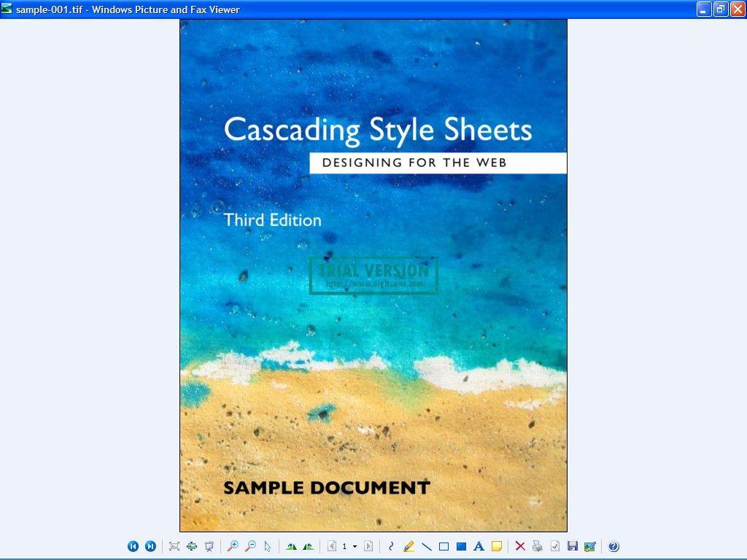Choose the Select Annotation arrow tool

point(268,546)
